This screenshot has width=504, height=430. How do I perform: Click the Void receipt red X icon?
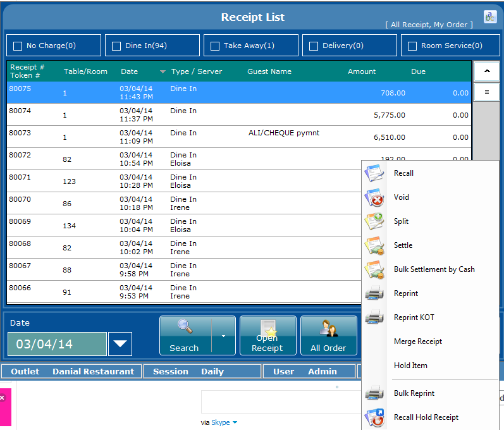tap(374, 197)
